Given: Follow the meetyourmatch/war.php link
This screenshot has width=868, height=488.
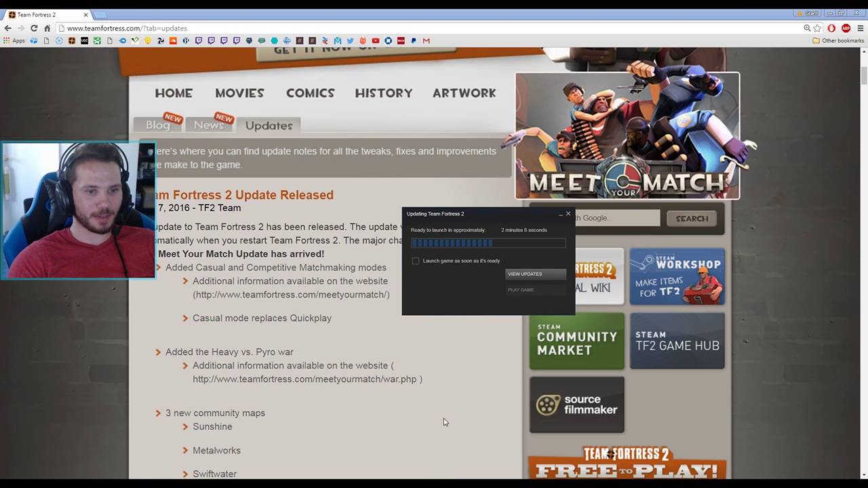Looking at the screenshot, I should coord(304,379).
